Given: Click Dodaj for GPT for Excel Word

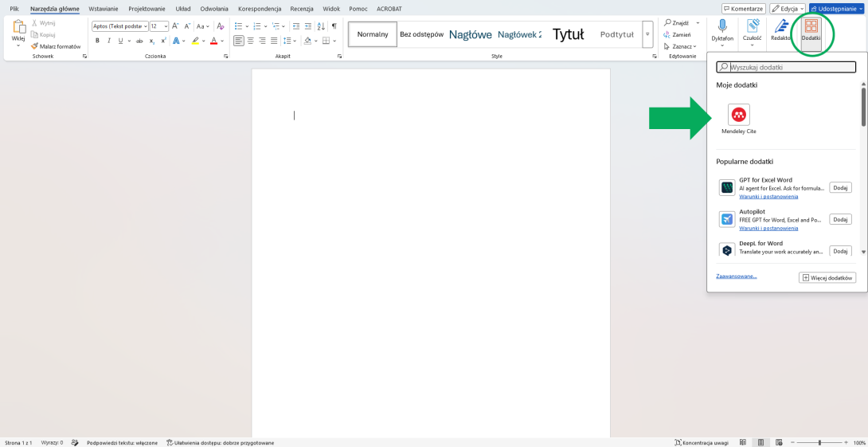Looking at the screenshot, I should click(840, 188).
